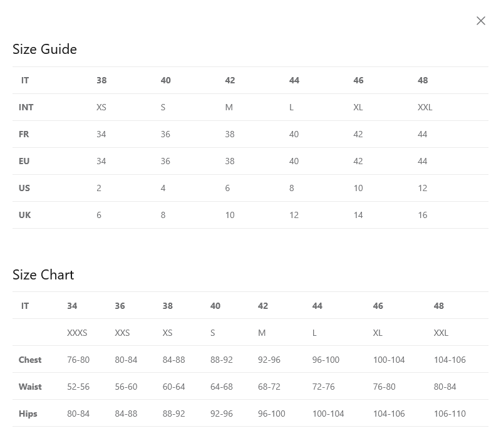The height and width of the screenshot is (448, 501).
Task: Click the UK size 16 cell
Action: [423, 215]
